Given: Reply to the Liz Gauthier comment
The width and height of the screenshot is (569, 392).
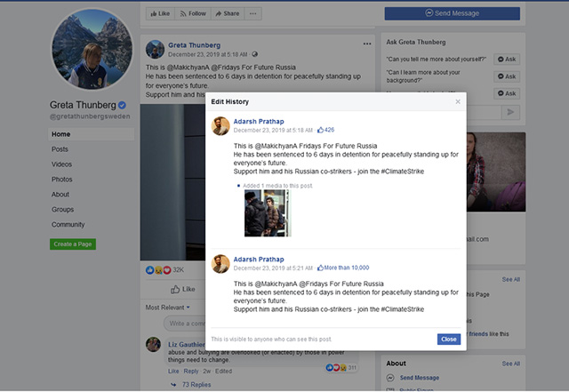Looking at the screenshot, I should [191, 372].
